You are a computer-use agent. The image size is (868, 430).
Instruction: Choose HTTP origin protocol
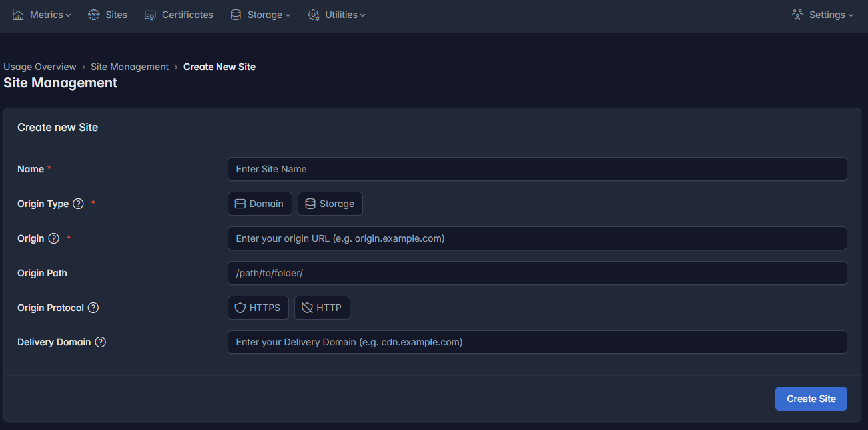click(x=322, y=308)
